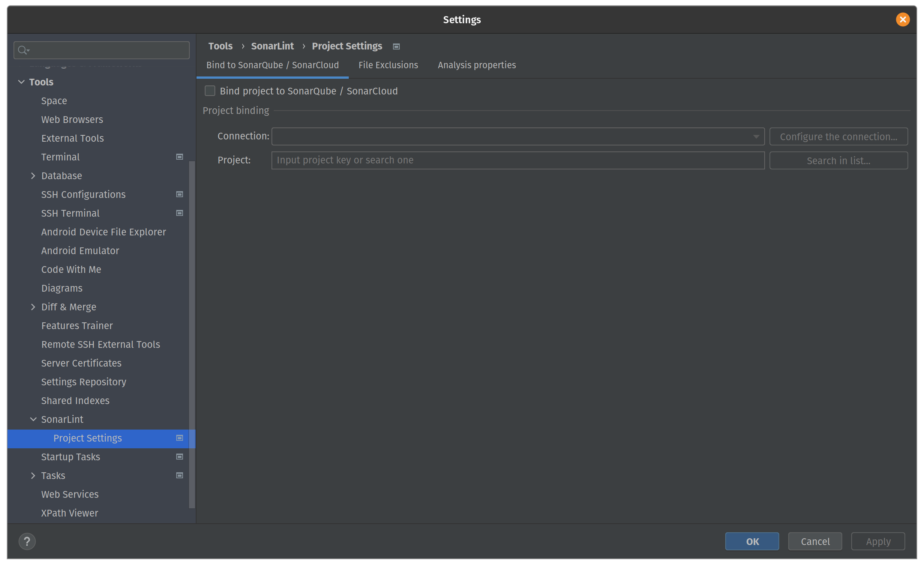Viewport: 924px width, 566px height.
Task: Open the Analysis properties tab
Action: pyautogui.click(x=476, y=65)
